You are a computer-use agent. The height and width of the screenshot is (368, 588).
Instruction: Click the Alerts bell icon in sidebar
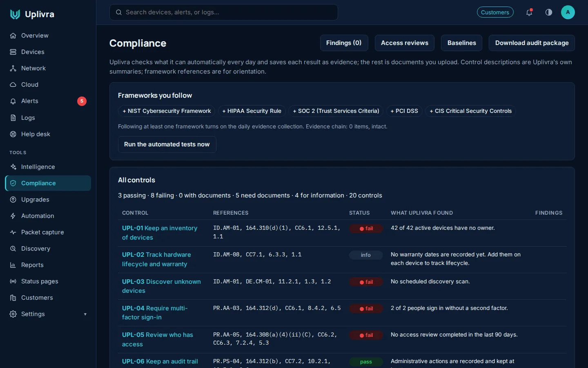[x=13, y=101]
